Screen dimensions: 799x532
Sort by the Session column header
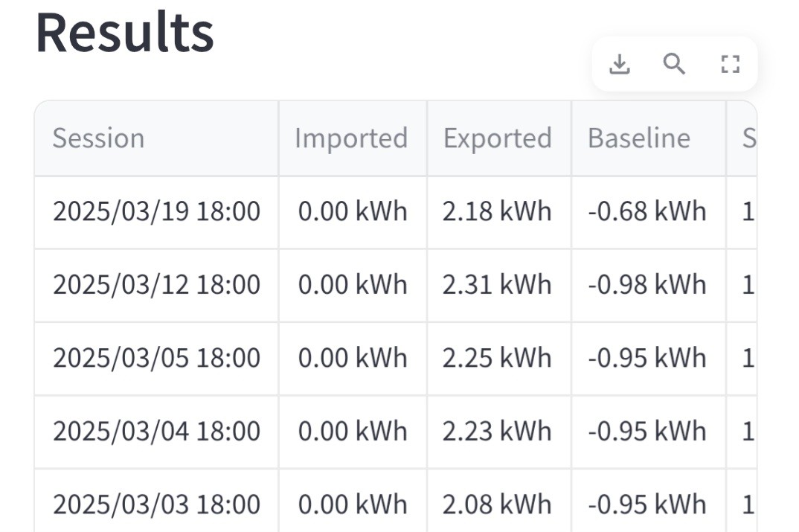[x=156, y=138]
